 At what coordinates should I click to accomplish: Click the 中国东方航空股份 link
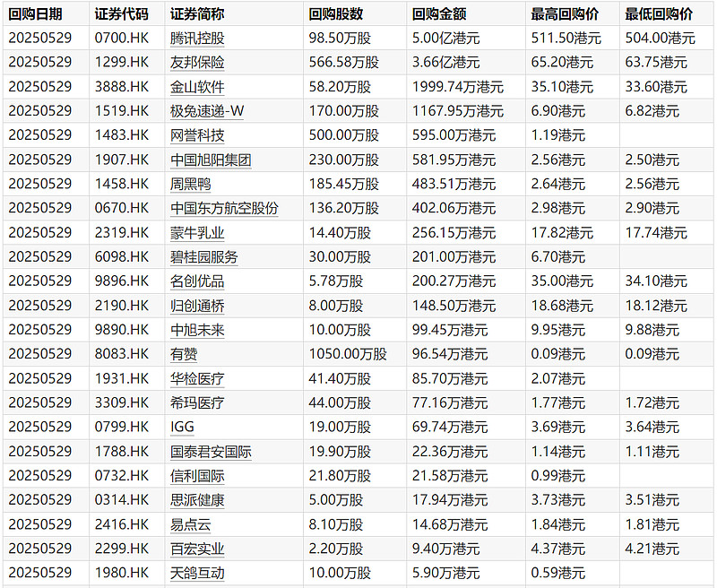pyautogui.click(x=224, y=208)
